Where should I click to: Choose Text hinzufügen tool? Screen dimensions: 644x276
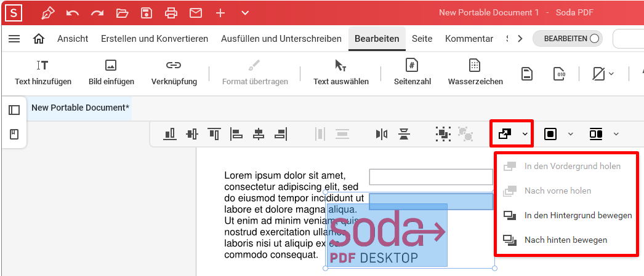point(43,73)
